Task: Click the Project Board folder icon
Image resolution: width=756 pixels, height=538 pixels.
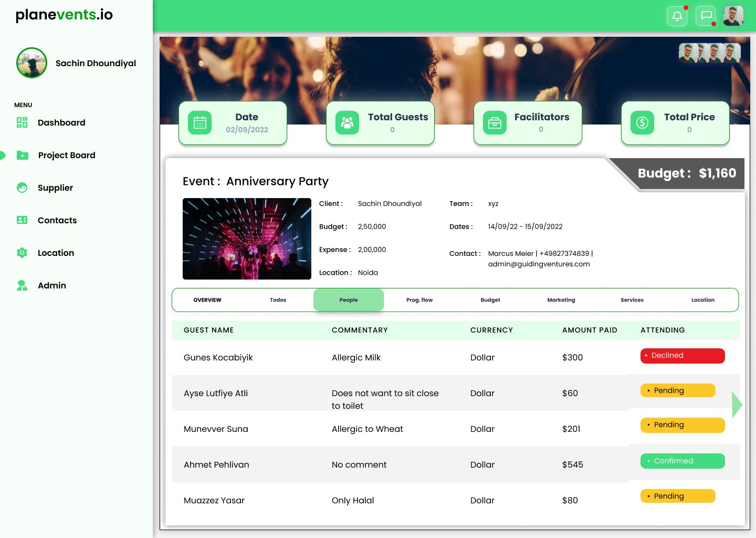Action: pyautogui.click(x=23, y=155)
